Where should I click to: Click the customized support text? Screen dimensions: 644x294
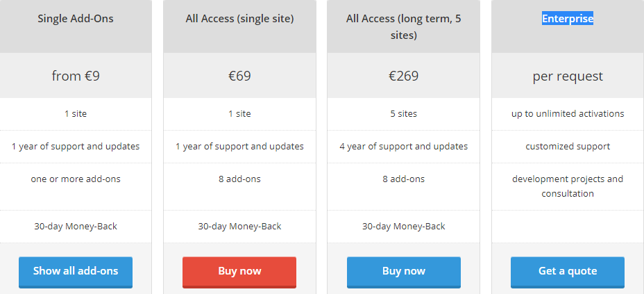[x=568, y=147]
